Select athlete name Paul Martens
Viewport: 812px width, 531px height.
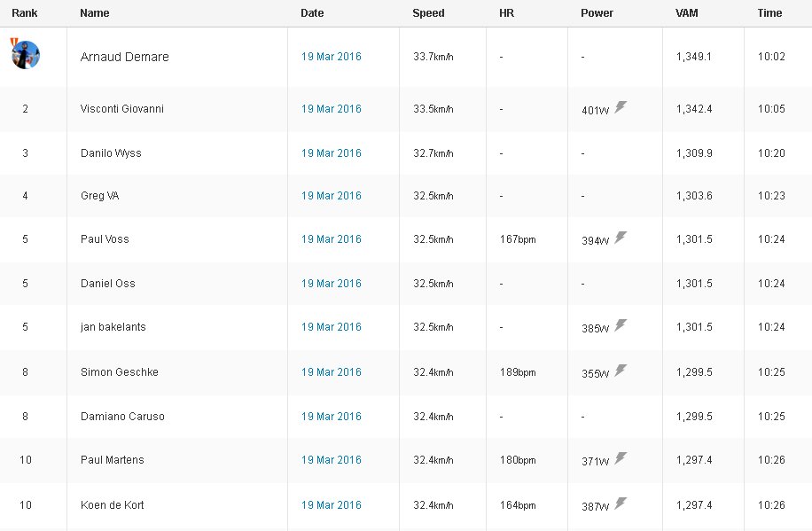pos(112,460)
